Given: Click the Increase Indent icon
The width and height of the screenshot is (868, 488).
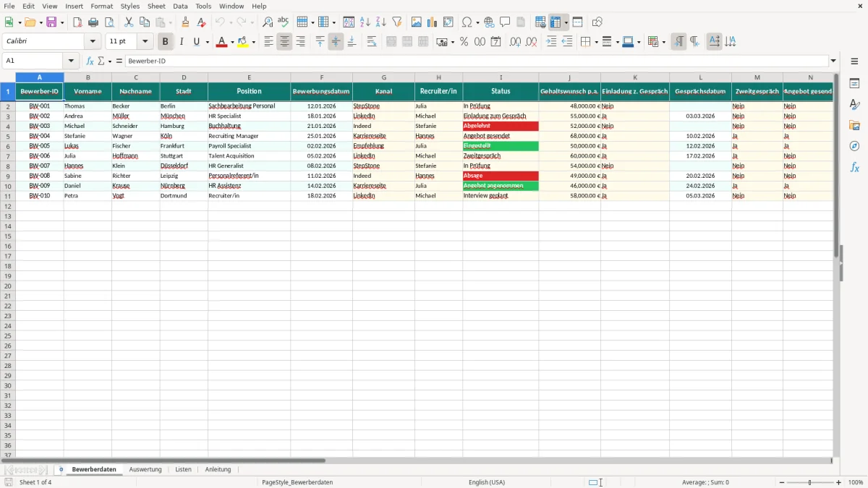Looking at the screenshot, I should [551, 42].
